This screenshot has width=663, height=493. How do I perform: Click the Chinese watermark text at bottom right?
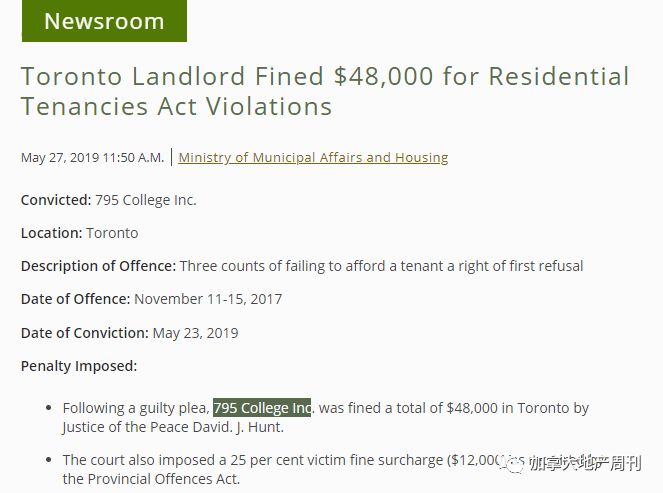click(586, 464)
